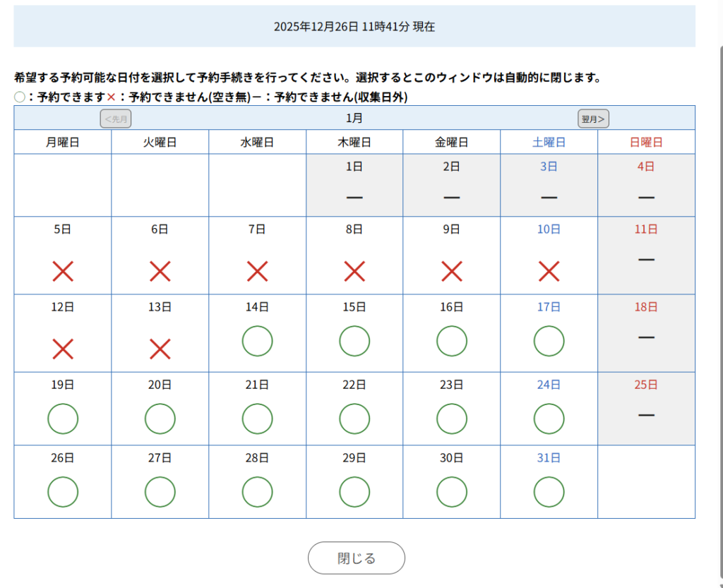Click the red X on January 5
Screen dimensions: 723x588
63,271
